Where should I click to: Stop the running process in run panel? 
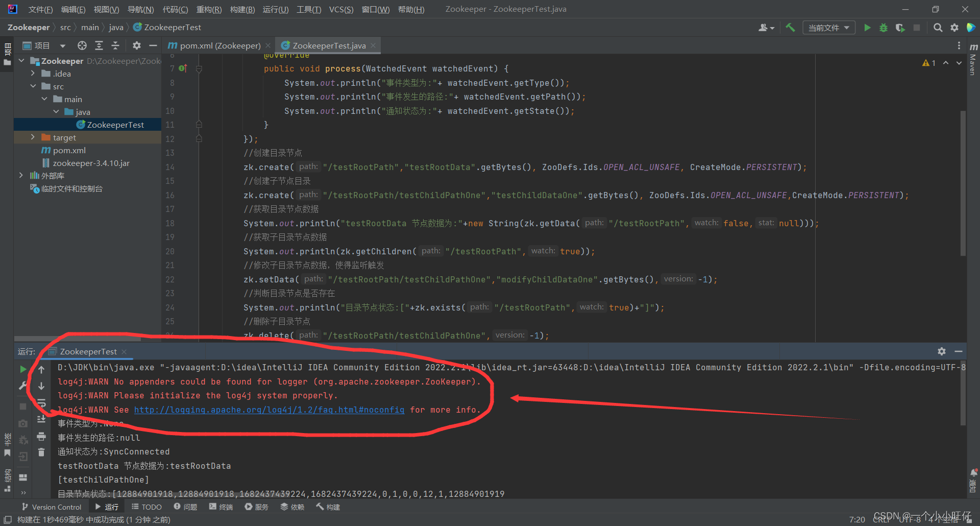tap(23, 406)
